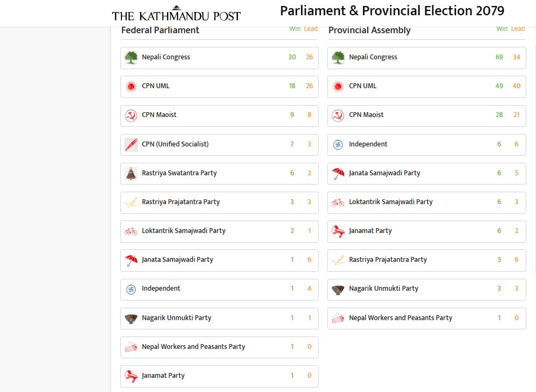Click the Nepali Congress tree icon
Viewport: 536px width, 392px height.
[x=131, y=57]
